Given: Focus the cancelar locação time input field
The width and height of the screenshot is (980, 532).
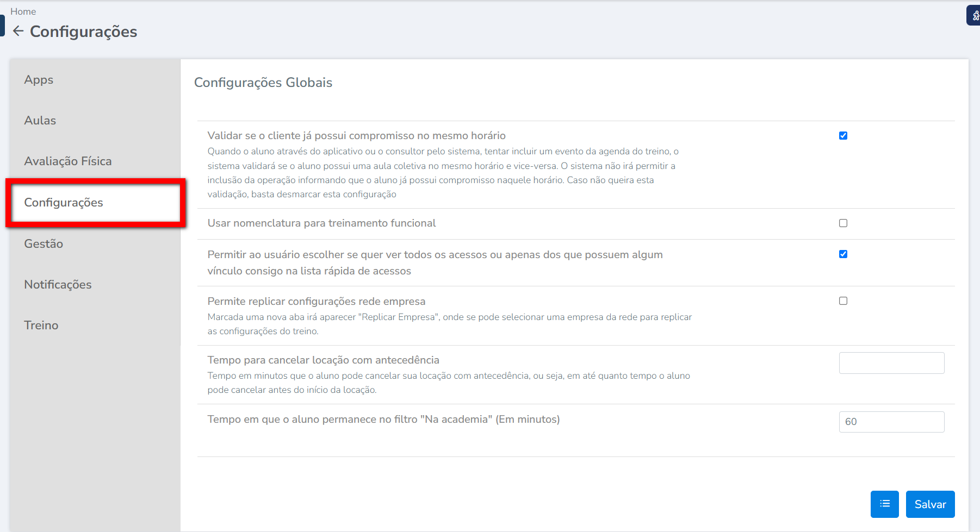Looking at the screenshot, I should (x=891, y=363).
